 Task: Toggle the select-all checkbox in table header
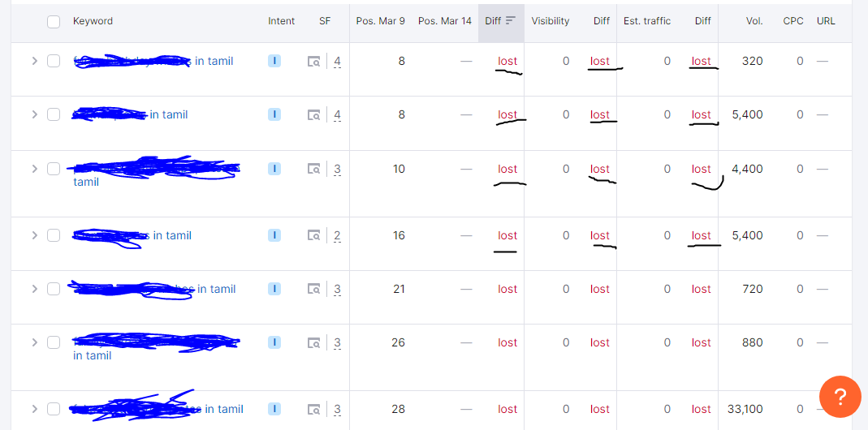click(x=54, y=22)
